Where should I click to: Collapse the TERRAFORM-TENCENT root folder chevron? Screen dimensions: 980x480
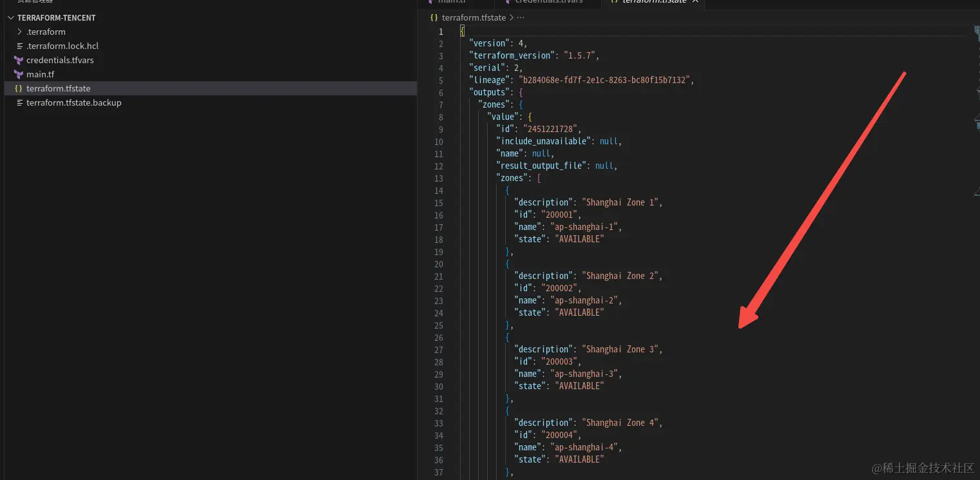[x=11, y=17]
